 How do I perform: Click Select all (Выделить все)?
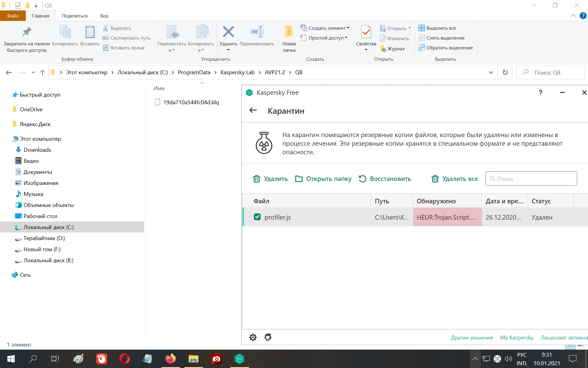[x=437, y=28]
